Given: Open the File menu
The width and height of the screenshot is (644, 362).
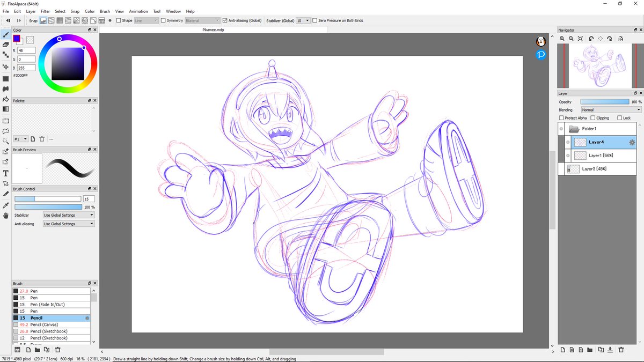Looking at the screenshot, I should click(5, 11).
